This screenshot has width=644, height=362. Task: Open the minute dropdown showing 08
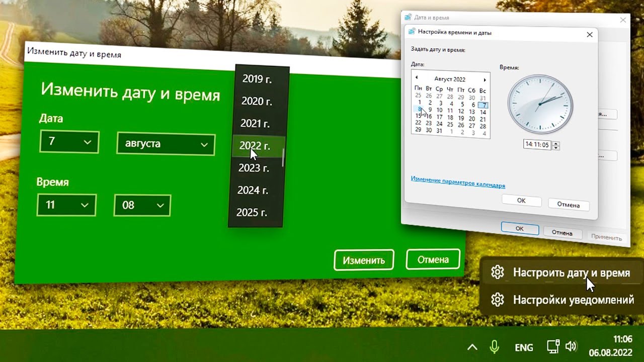142,206
